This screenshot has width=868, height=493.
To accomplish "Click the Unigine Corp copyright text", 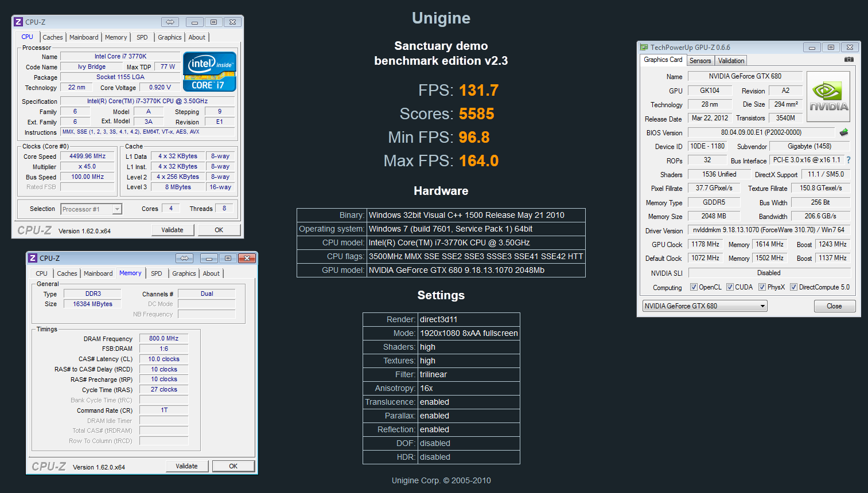I will [x=441, y=480].
